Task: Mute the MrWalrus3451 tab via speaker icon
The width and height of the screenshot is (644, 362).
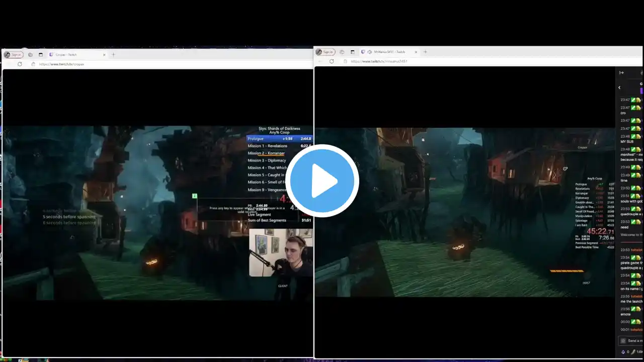Action: tap(370, 52)
